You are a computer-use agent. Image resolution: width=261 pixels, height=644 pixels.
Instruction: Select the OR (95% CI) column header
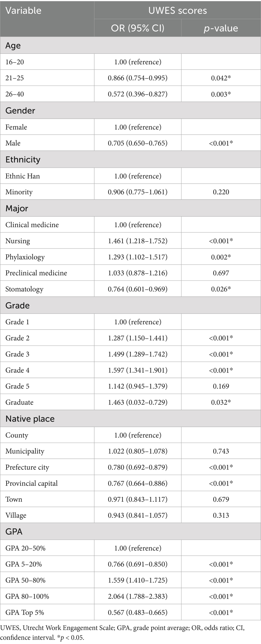pyautogui.click(x=138, y=28)
